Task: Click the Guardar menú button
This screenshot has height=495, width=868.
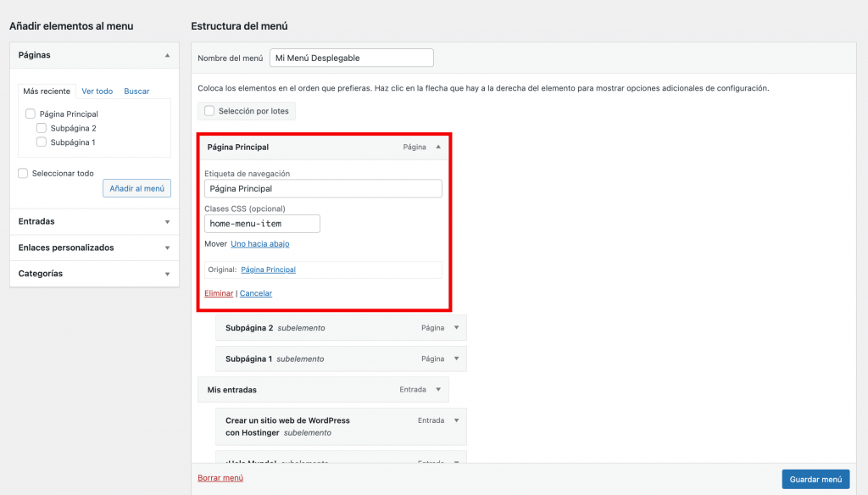Action: tap(815, 479)
